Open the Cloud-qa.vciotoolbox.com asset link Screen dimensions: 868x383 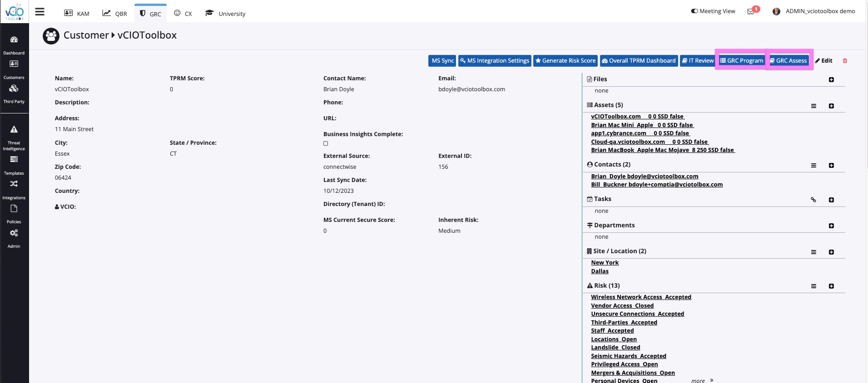[650, 142]
